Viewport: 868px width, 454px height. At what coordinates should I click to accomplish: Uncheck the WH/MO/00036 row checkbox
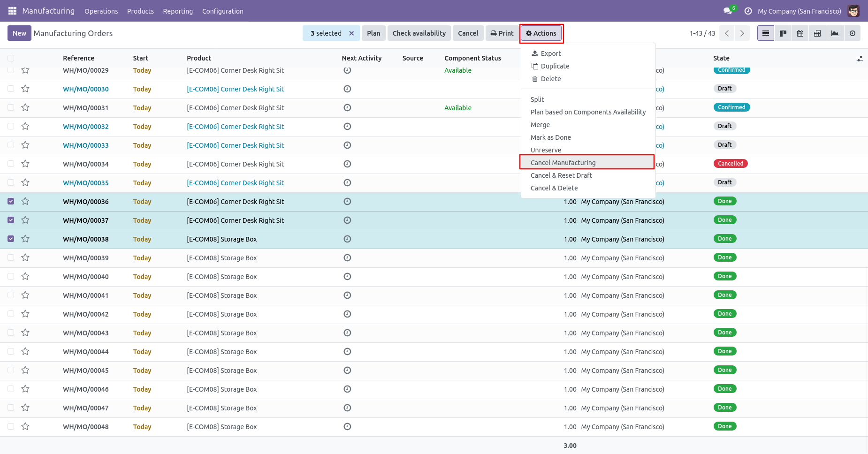point(11,201)
